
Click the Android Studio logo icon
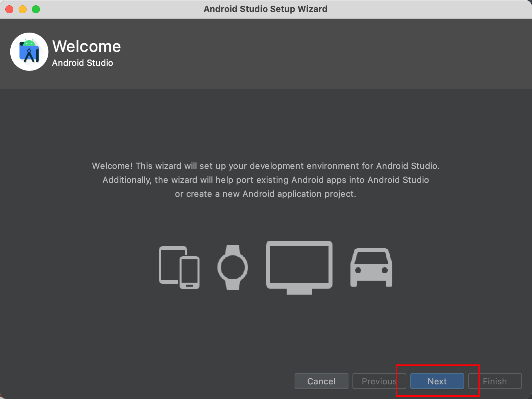pyautogui.click(x=29, y=52)
